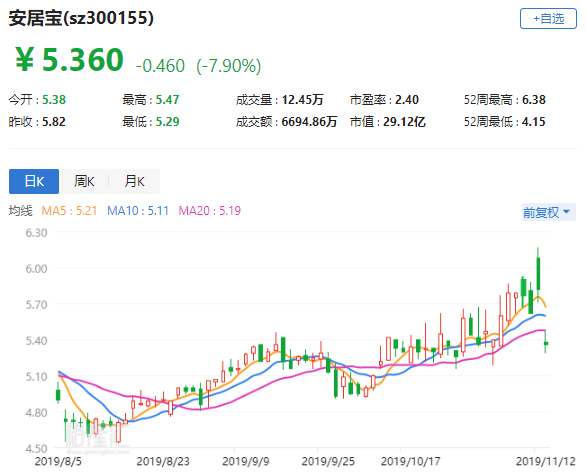This screenshot has width=587, height=472.
Task: Click 最高 value 5.47
Action: point(167,100)
